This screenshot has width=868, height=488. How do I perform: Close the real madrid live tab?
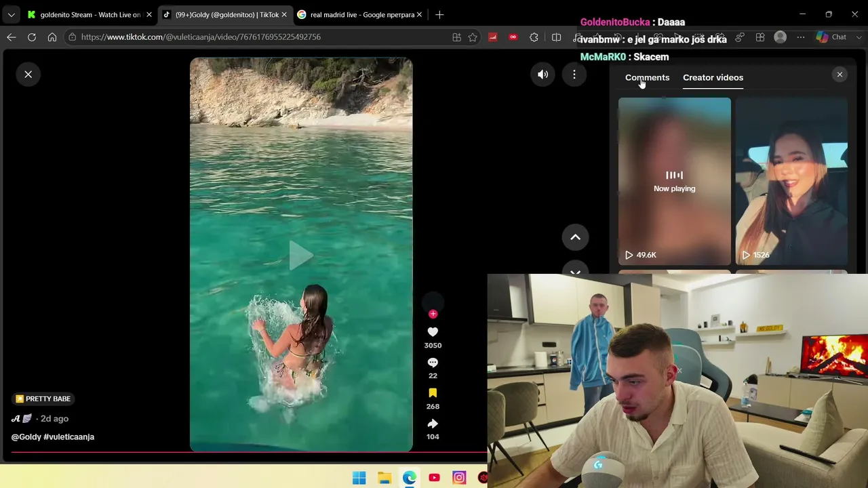[419, 14]
